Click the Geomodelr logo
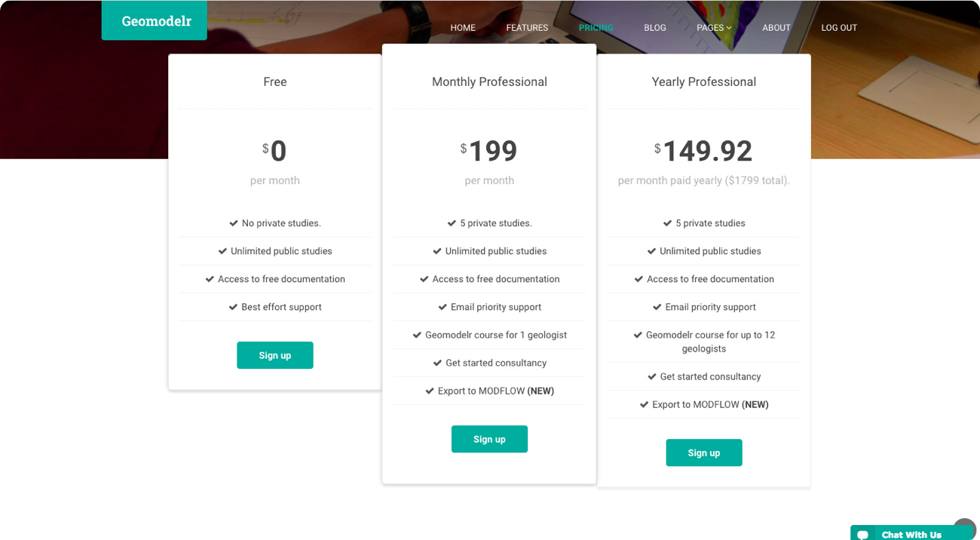Viewport: 980px width, 540px height. [156, 21]
